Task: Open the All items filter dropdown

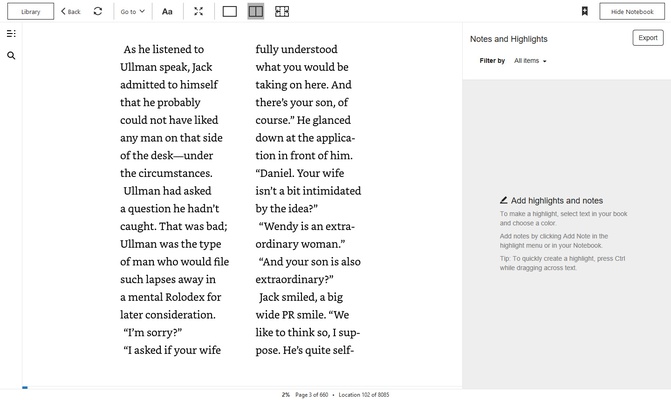Action: (x=530, y=61)
